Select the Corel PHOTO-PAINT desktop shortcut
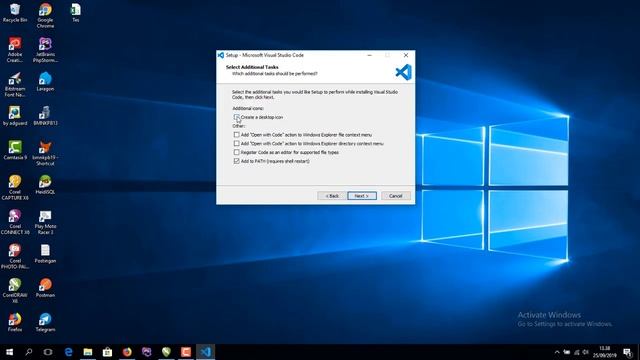The image size is (640, 360). click(x=15, y=256)
